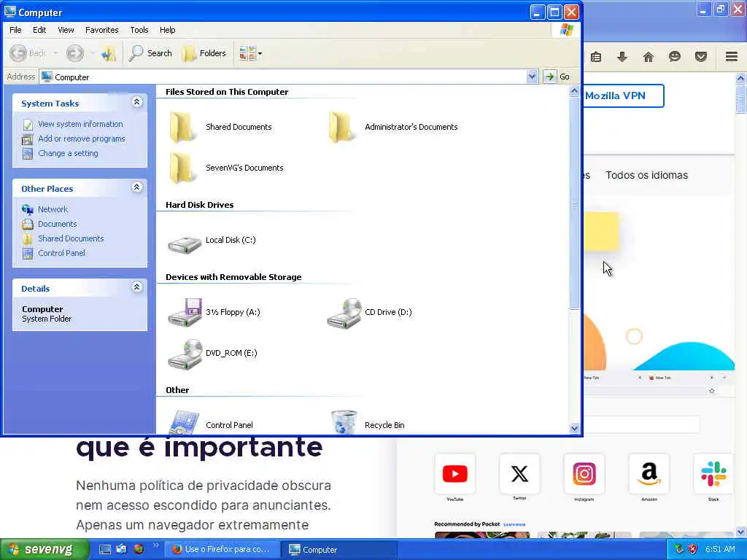This screenshot has height=560, width=747.
Task: Select the Local Disk (C:) drive icon
Action: point(185,244)
